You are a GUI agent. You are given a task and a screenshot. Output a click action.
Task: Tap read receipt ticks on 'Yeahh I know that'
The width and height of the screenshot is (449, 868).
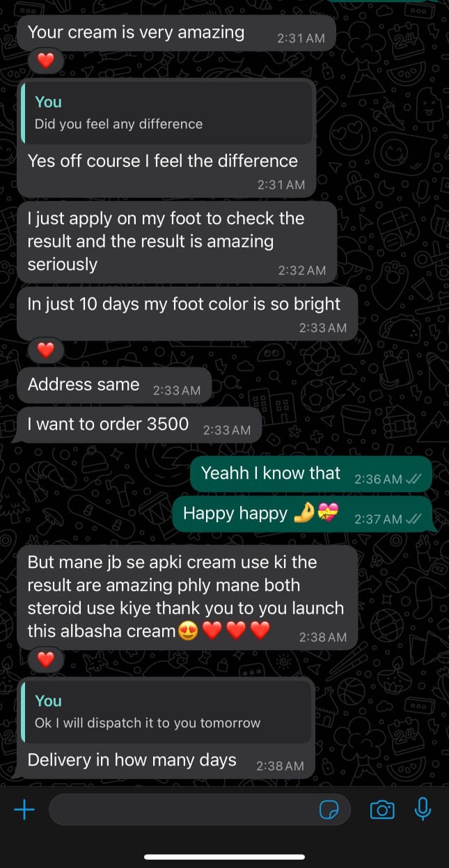click(413, 479)
